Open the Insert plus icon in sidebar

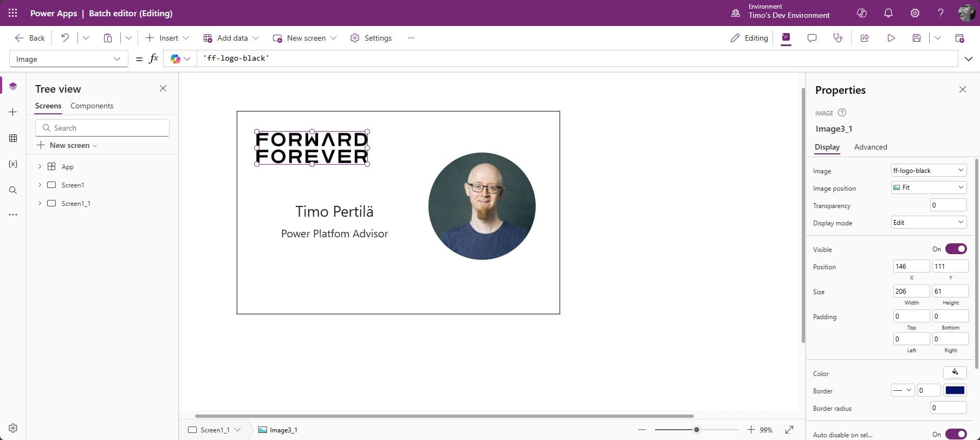point(13,112)
